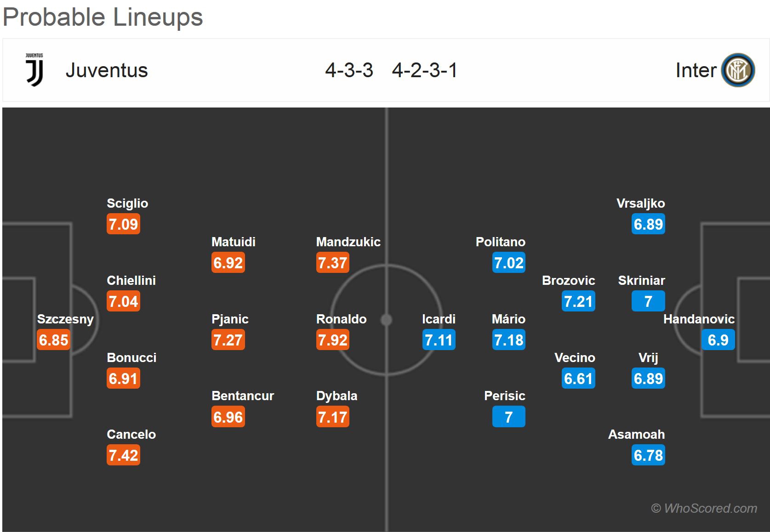Click Skriniar's rating badge showing 7
This screenshot has height=532, width=770.
[x=648, y=301]
